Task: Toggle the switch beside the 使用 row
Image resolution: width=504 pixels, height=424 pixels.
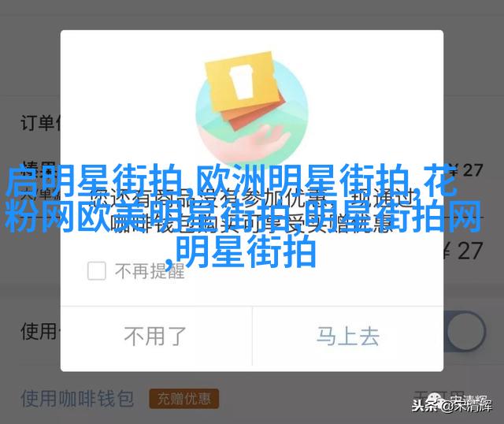Action: pyautogui.click(x=465, y=331)
